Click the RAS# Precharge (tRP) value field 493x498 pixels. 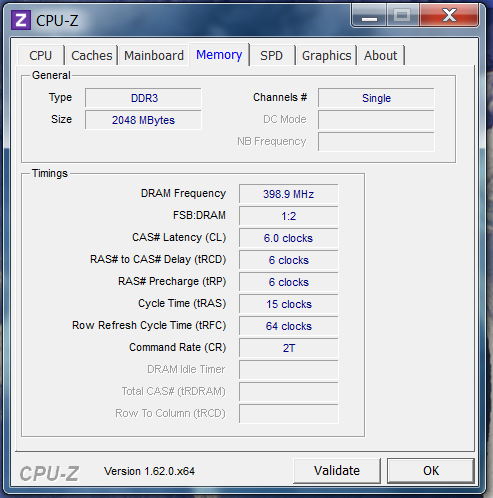tap(289, 282)
